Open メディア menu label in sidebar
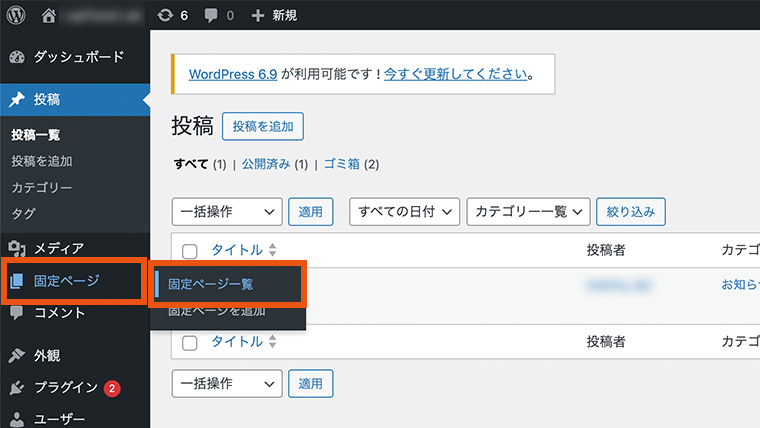760x428 pixels. click(x=59, y=248)
